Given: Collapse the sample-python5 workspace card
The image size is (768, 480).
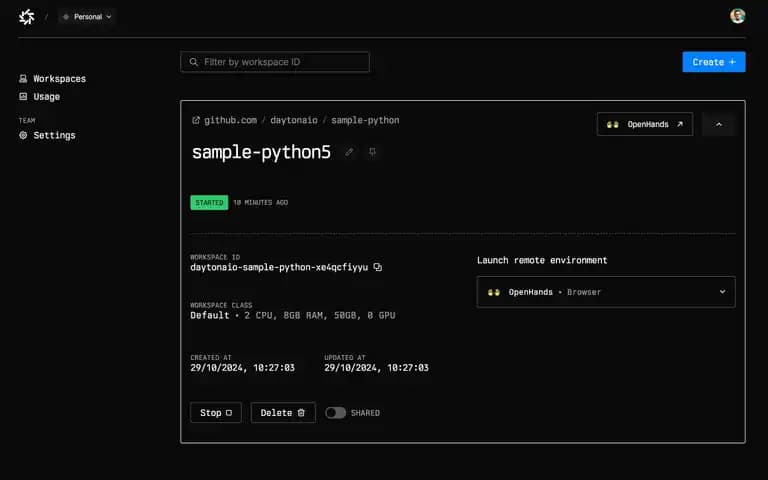Looking at the screenshot, I should pyautogui.click(x=719, y=124).
